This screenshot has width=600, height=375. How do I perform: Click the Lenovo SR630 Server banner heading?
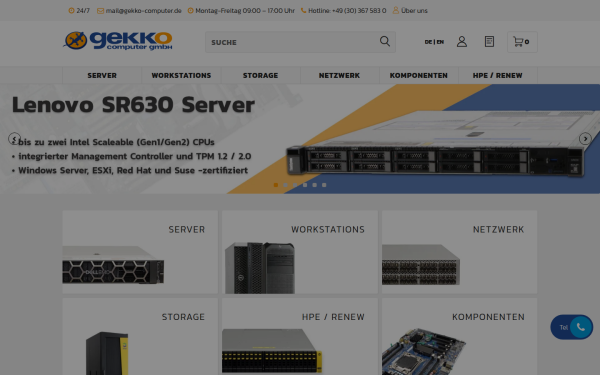coord(133,105)
